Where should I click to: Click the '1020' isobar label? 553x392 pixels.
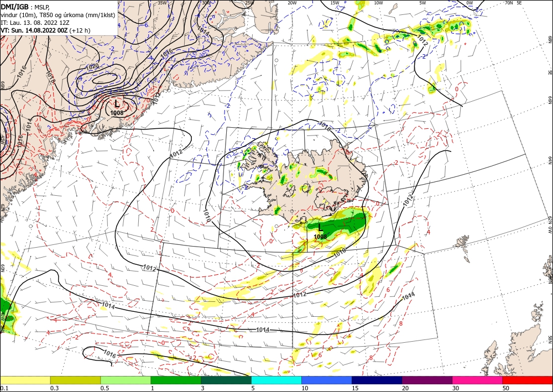92,66
